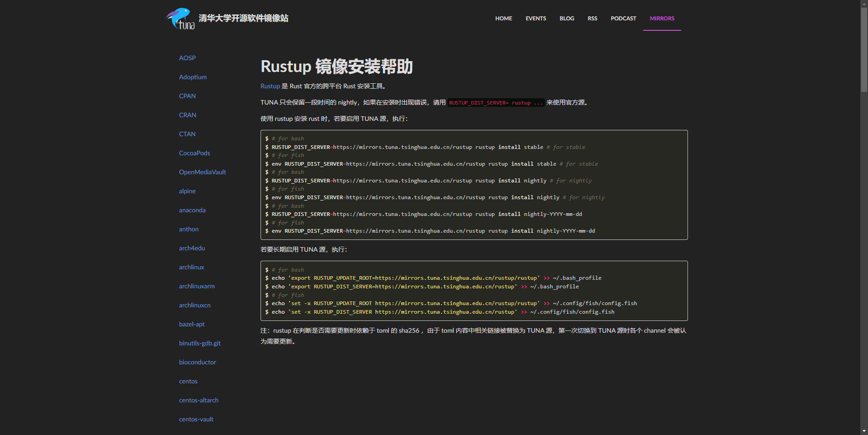Open the bioconductor help page
The image size is (868, 435).
point(197,362)
